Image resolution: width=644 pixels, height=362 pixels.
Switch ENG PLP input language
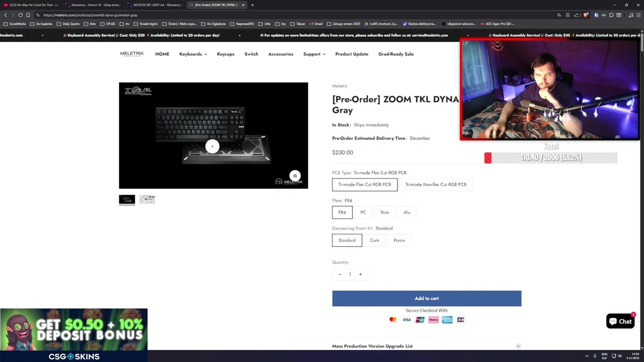pyautogui.click(x=604, y=356)
